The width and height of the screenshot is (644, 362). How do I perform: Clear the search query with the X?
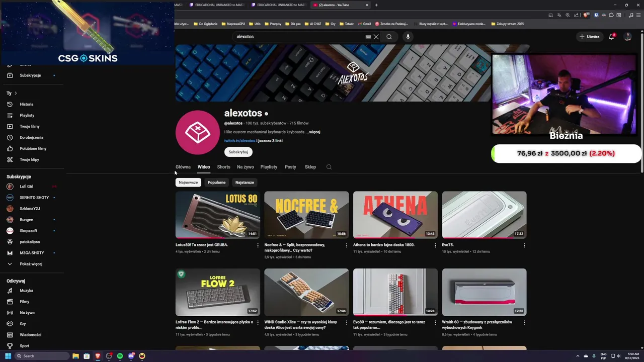(376, 37)
